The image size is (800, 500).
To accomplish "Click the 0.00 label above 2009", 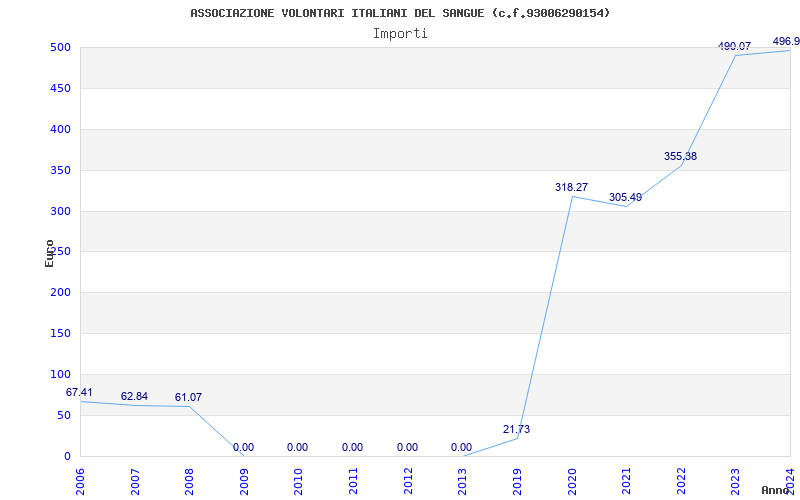I will pyautogui.click(x=243, y=447).
